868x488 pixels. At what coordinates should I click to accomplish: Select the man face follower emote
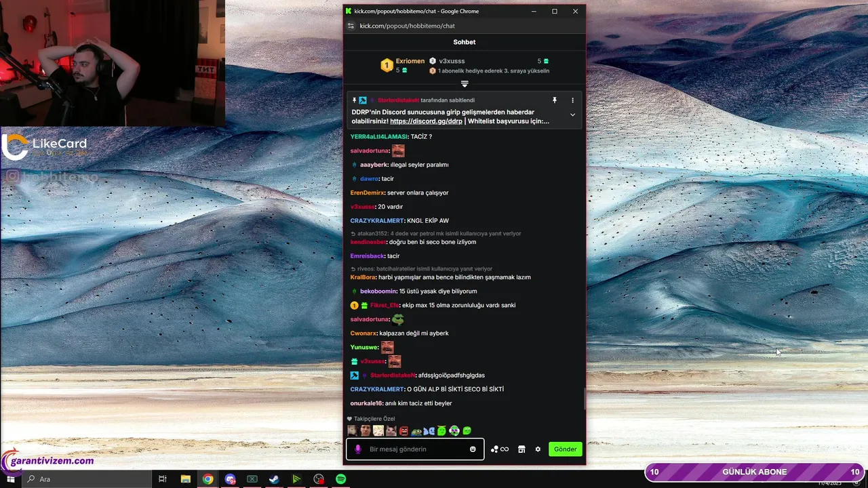click(365, 430)
